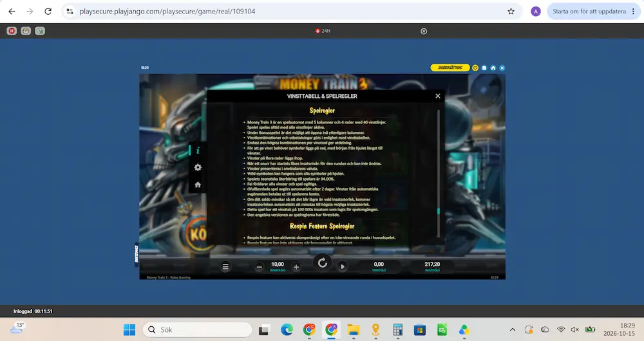Image resolution: width=644 pixels, height=341 pixels.
Task: Open Microsoft Store from taskbar
Action: click(x=420, y=329)
